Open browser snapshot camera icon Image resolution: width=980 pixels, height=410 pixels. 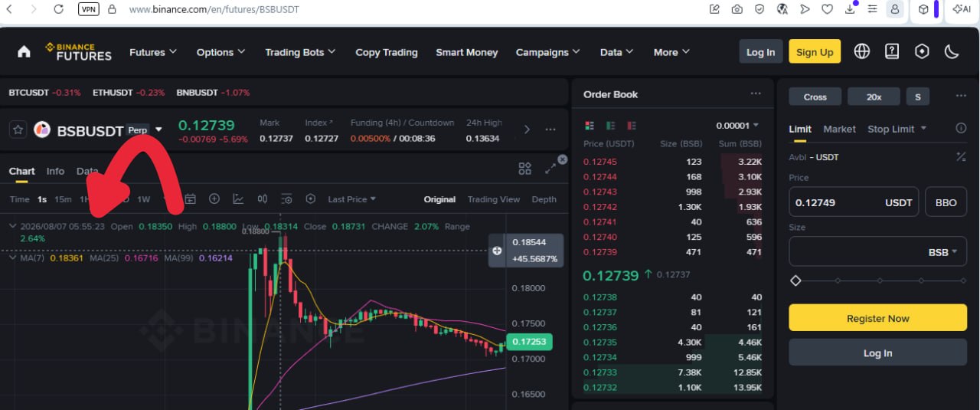(x=737, y=9)
